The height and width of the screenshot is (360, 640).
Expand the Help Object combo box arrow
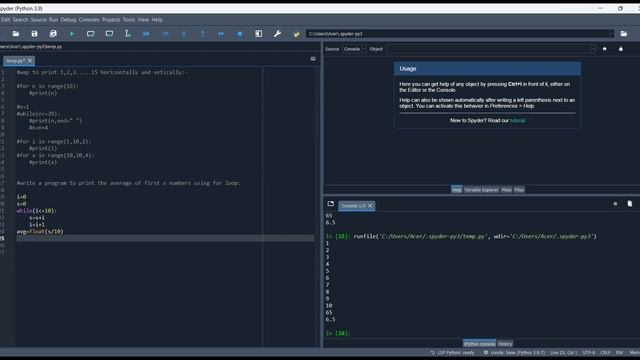point(593,49)
